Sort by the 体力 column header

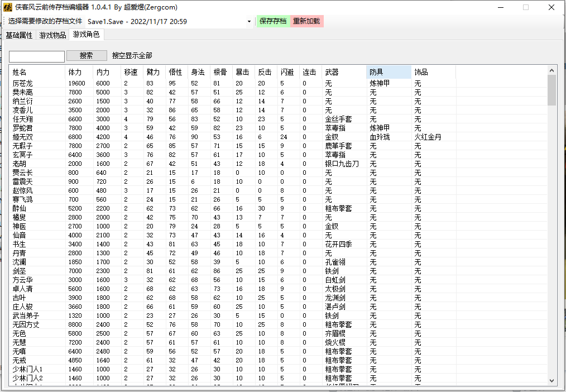[79, 72]
